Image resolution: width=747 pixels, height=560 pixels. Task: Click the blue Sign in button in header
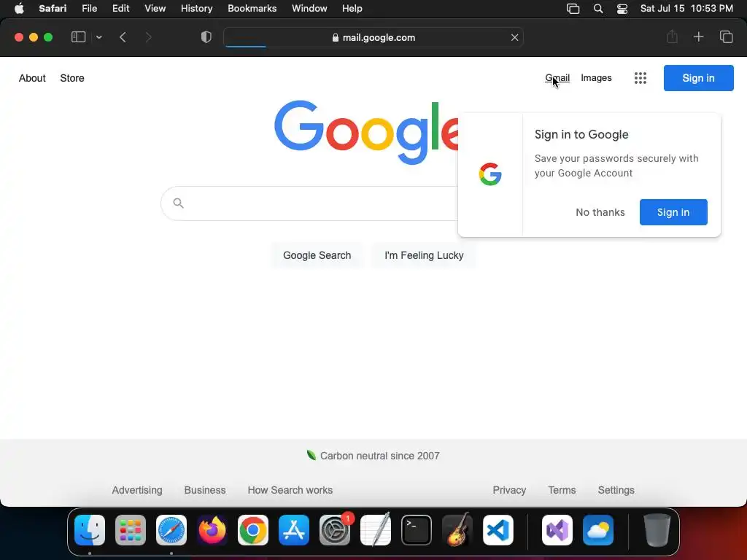(x=698, y=78)
